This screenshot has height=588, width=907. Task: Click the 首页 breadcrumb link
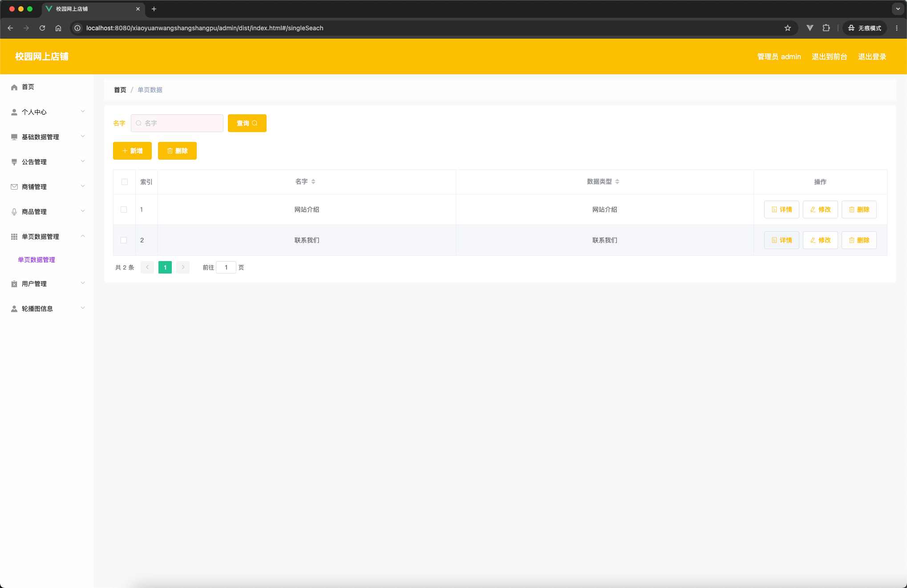[x=120, y=90]
